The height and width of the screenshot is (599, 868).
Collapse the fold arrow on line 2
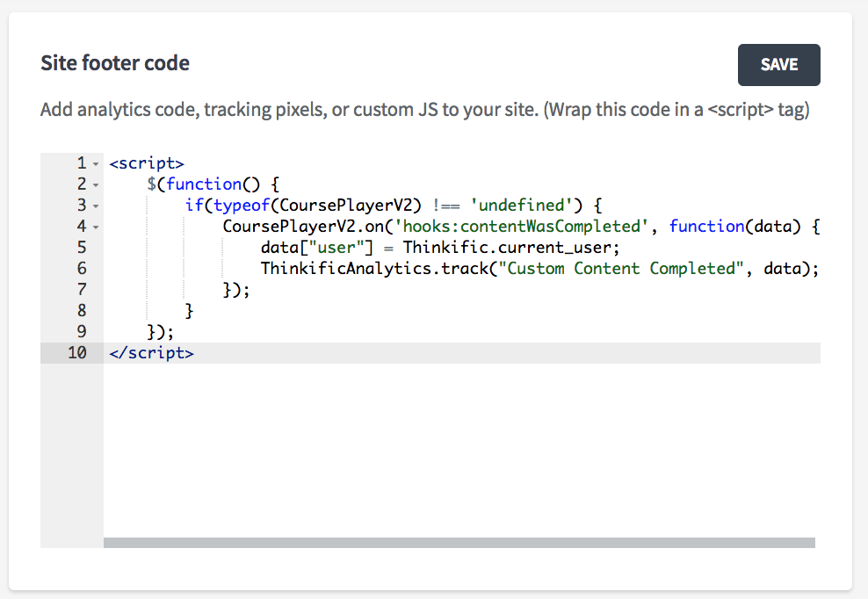coord(96,185)
